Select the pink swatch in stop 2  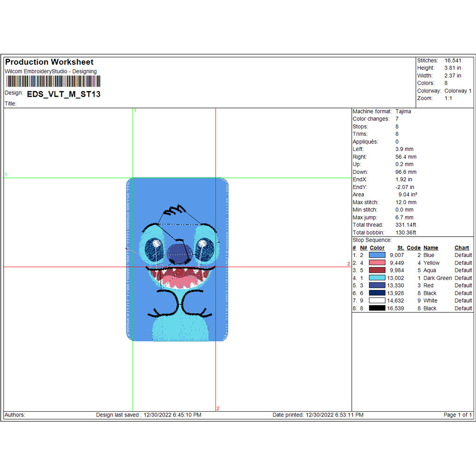coord(377,263)
